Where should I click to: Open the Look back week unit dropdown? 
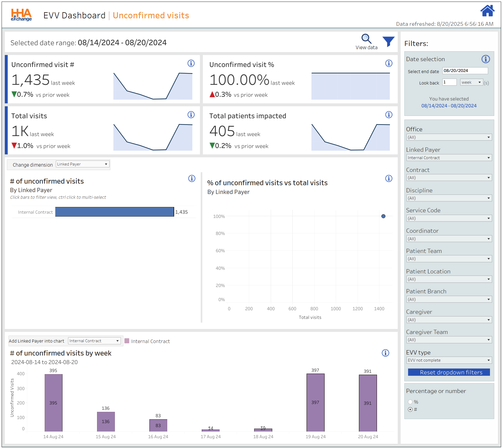click(471, 82)
